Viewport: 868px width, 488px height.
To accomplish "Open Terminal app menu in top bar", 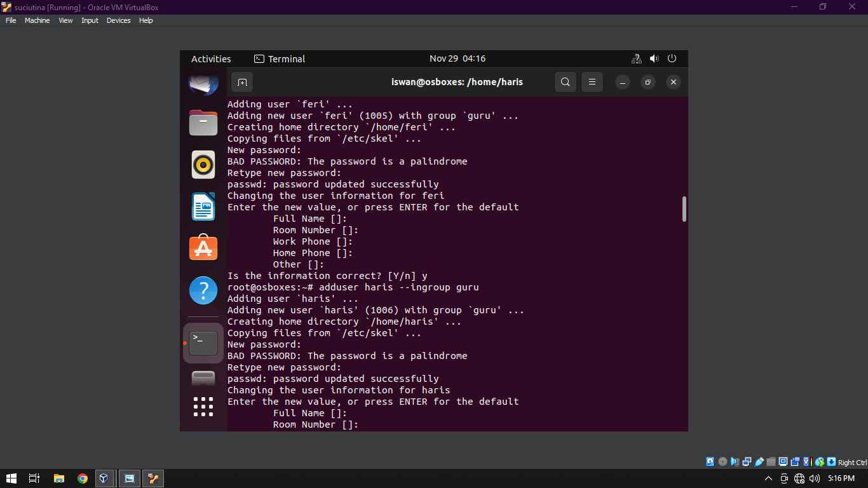I will 280,58.
